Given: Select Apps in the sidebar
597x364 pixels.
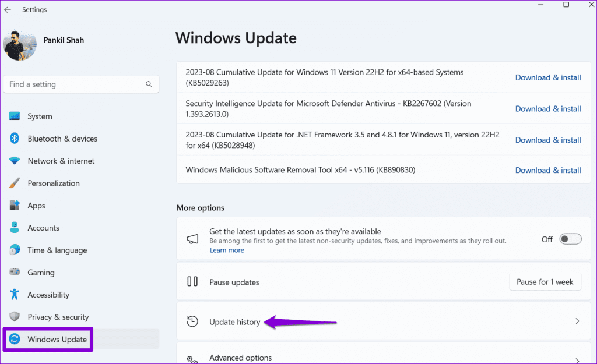Looking at the screenshot, I should pos(36,206).
